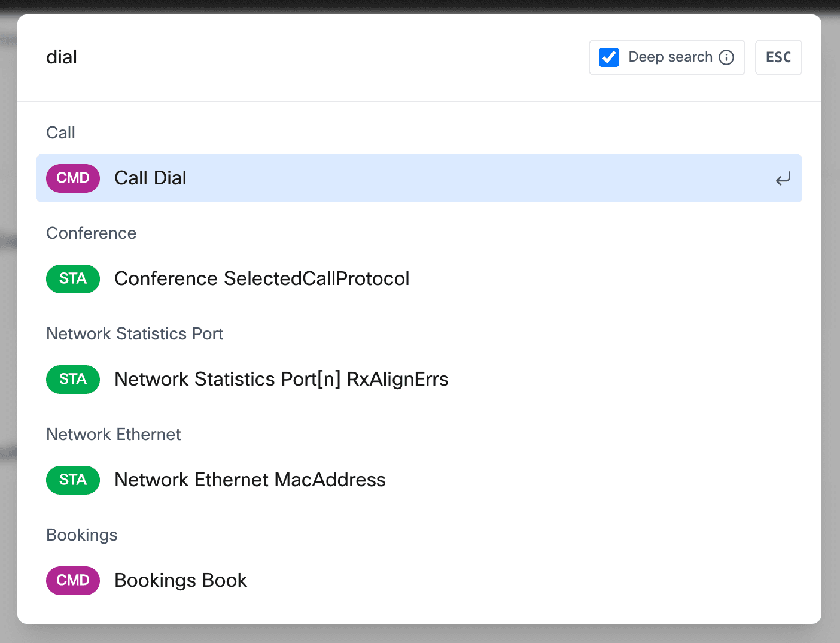The image size is (840, 643).
Task: Click inside the search field showing dial
Action: tap(62, 57)
